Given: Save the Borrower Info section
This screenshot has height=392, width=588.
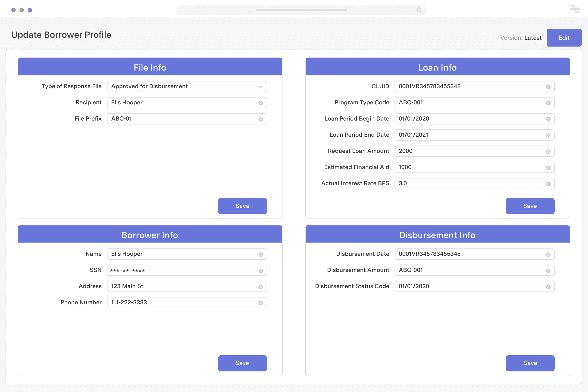Looking at the screenshot, I should (242, 363).
